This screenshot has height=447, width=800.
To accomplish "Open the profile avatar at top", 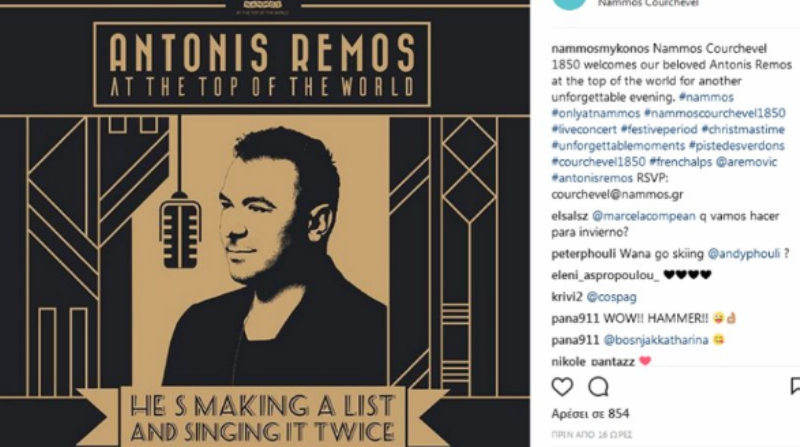I will pyautogui.click(x=569, y=4).
